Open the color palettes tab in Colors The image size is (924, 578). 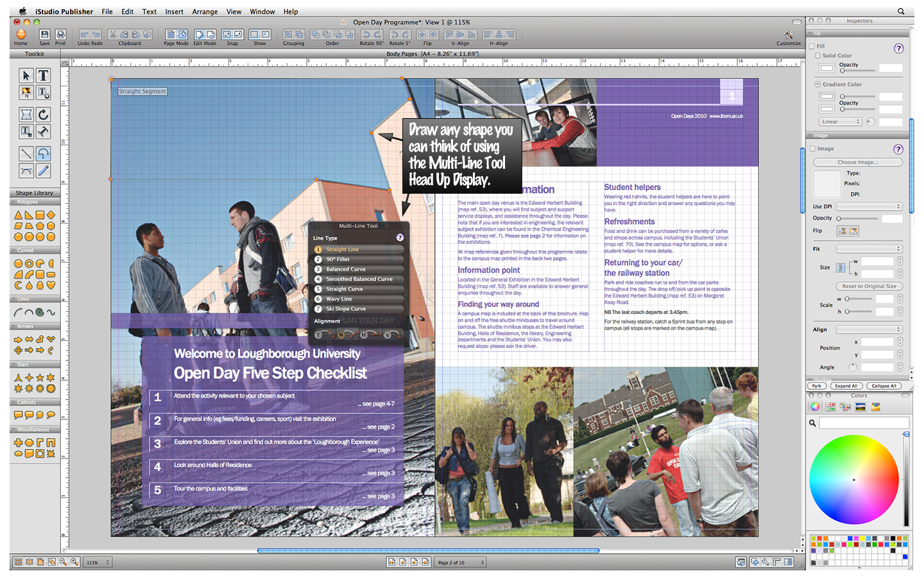845,407
